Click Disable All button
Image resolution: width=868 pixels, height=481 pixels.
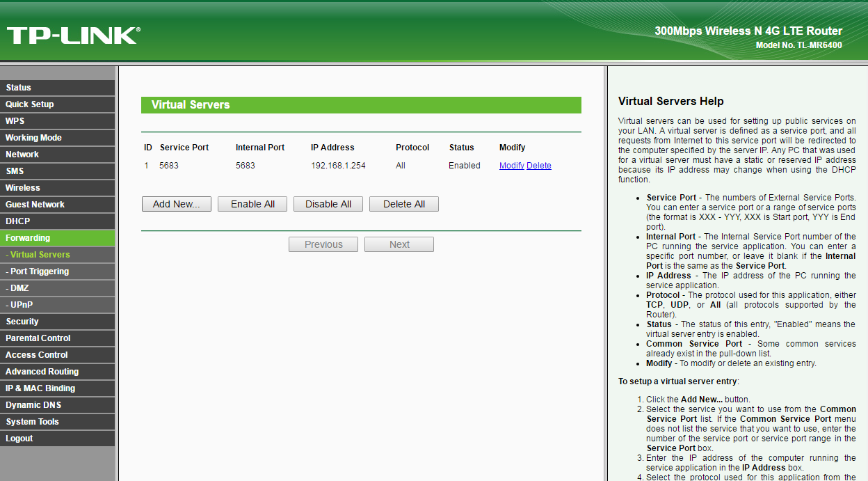328,204
